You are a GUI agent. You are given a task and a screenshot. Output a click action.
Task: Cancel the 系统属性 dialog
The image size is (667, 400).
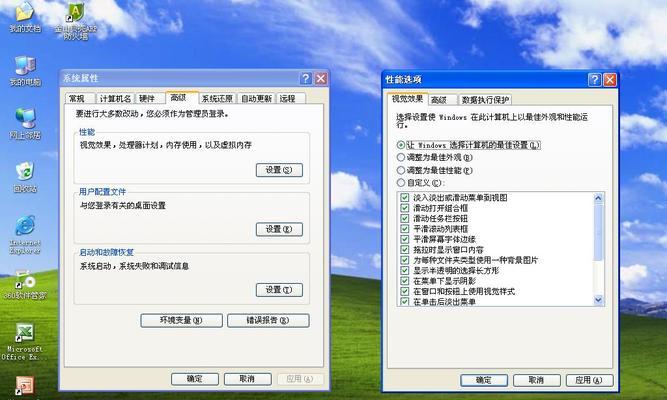(248, 379)
